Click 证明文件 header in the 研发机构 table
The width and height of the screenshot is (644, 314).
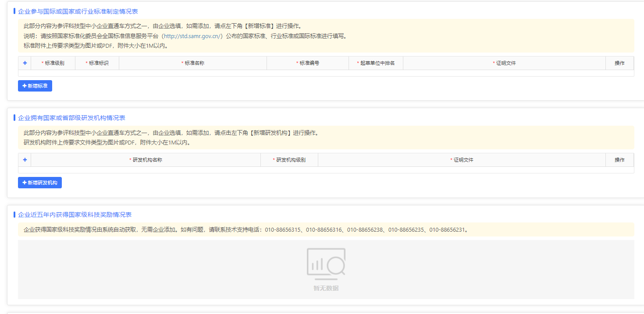(462, 160)
